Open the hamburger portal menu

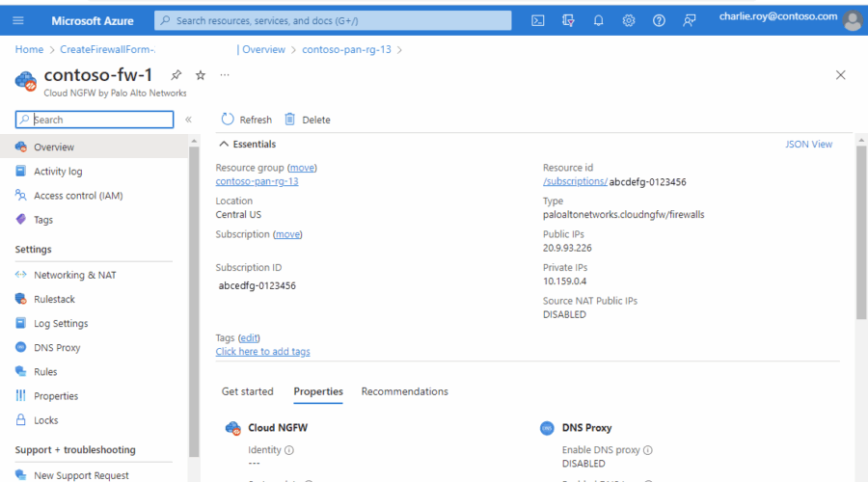(x=21, y=20)
